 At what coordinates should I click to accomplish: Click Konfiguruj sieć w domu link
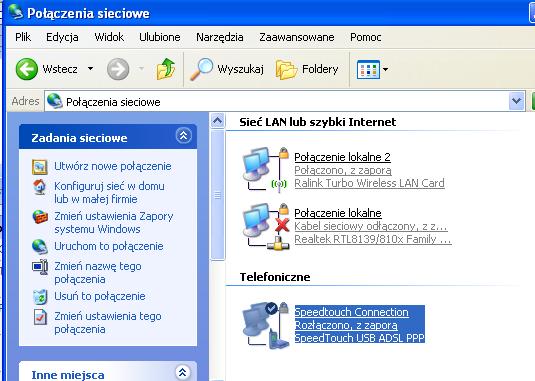click(x=109, y=193)
